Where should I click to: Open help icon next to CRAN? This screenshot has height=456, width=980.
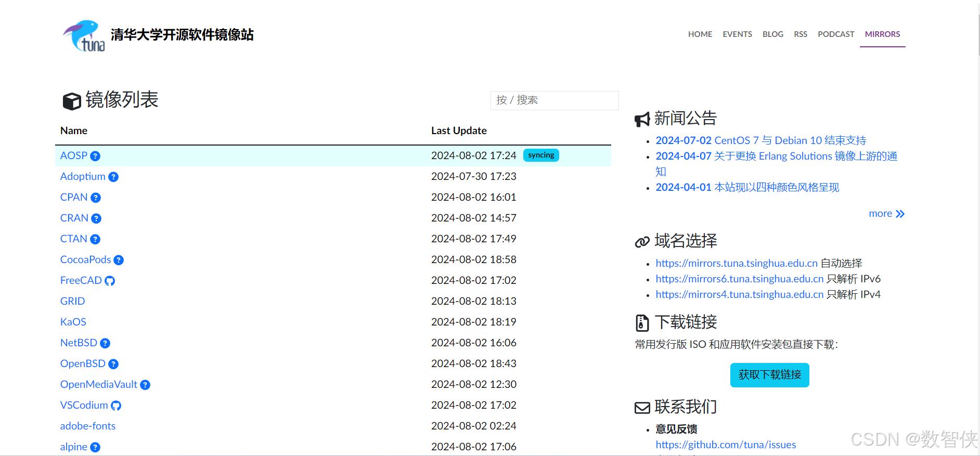96,218
